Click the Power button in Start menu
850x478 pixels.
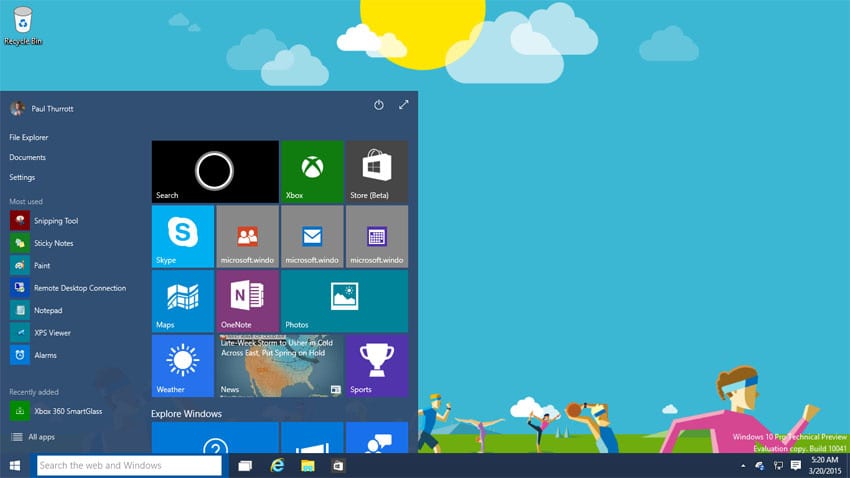[x=379, y=105]
